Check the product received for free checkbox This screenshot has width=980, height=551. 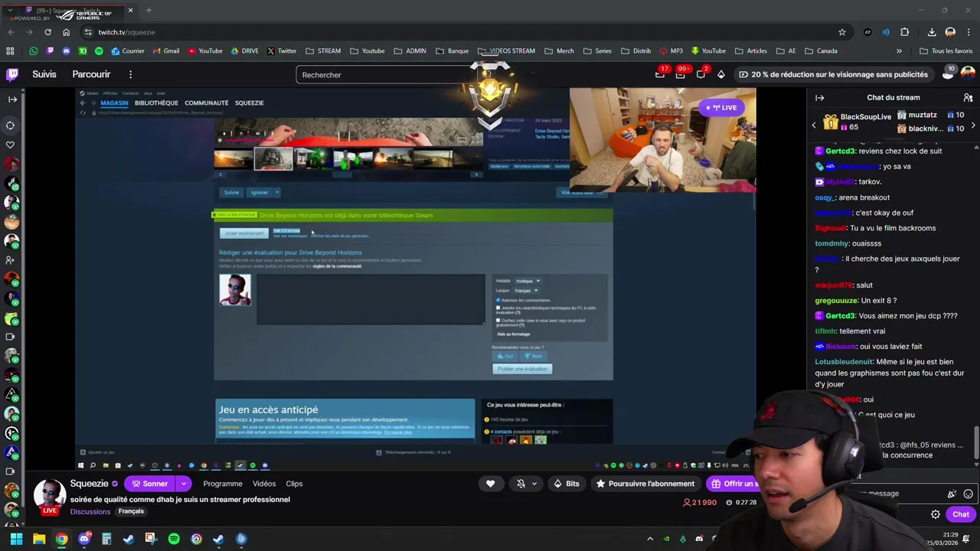click(x=498, y=320)
